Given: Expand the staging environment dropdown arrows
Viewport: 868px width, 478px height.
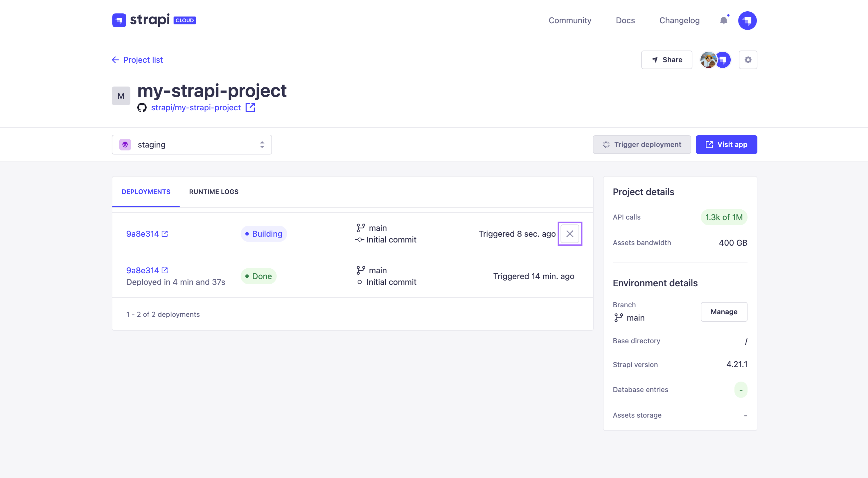Looking at the screenshot, I should (262, 145).
